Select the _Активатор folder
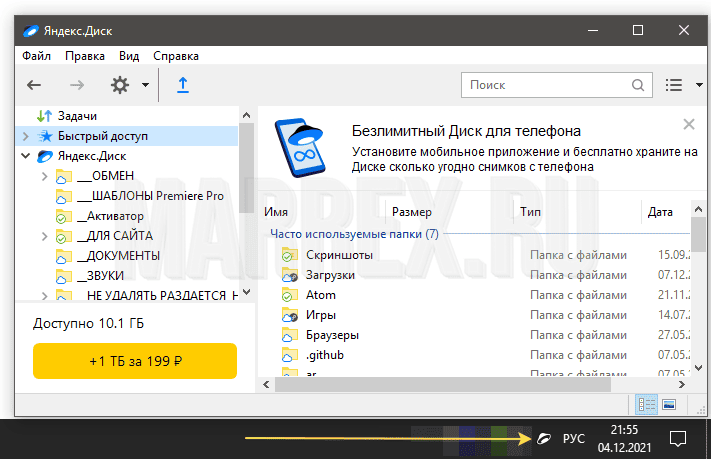 (110, 216)
